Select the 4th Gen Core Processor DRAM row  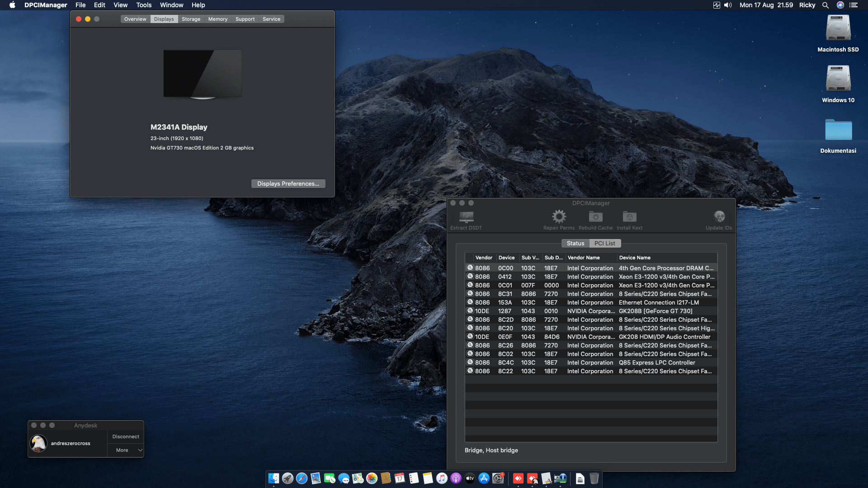pos(591,268)
